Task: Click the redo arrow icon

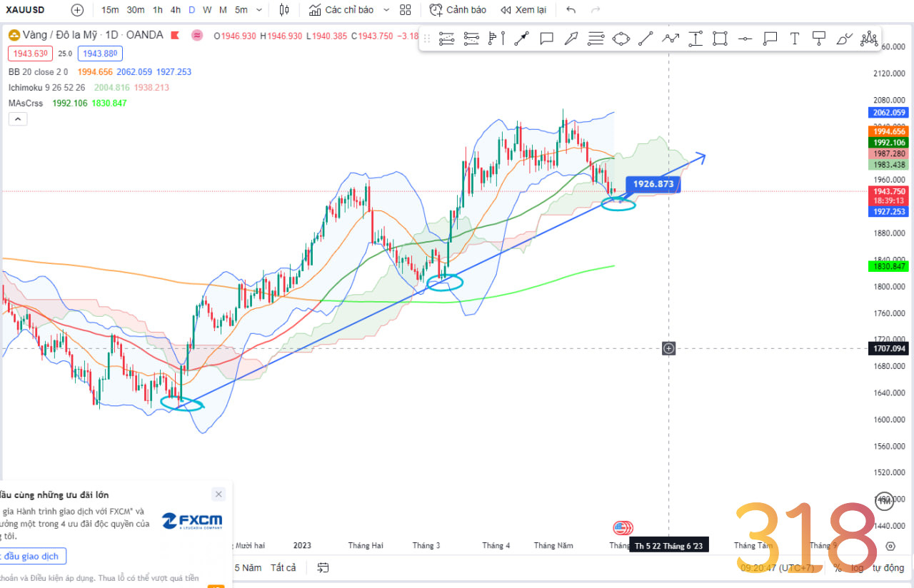Action: click(x=596, y=10)
